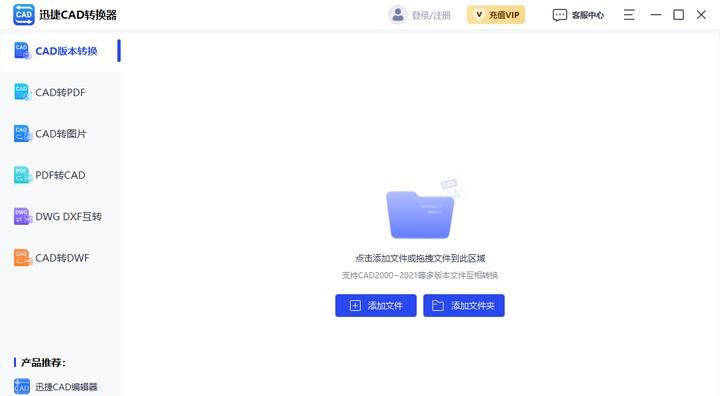Open the 登录/注册 link
Image resolution: width=720 pixels, height=396 pixels.
tap(431, 15)
